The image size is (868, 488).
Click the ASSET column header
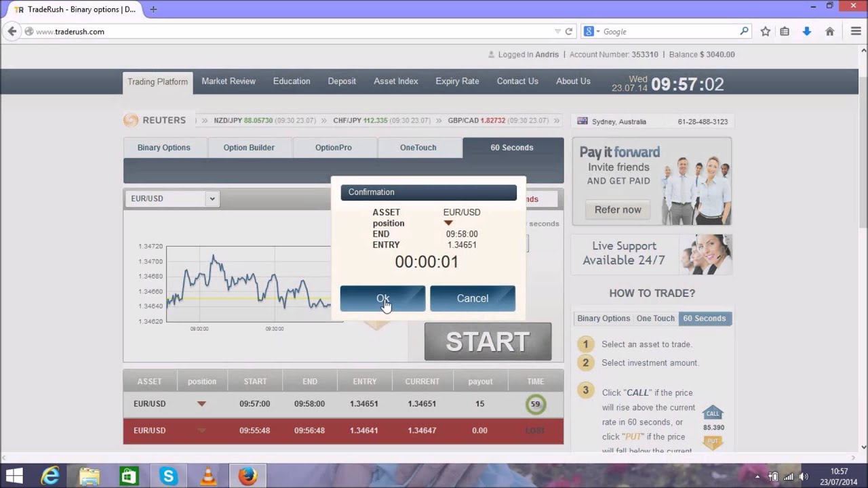tap(150, 382)
